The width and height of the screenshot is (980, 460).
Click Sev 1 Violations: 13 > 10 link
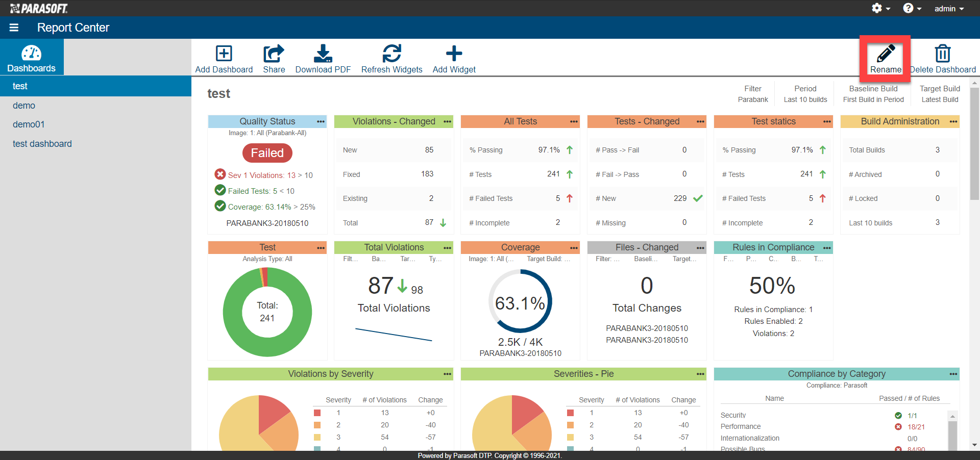click(270, 175)
